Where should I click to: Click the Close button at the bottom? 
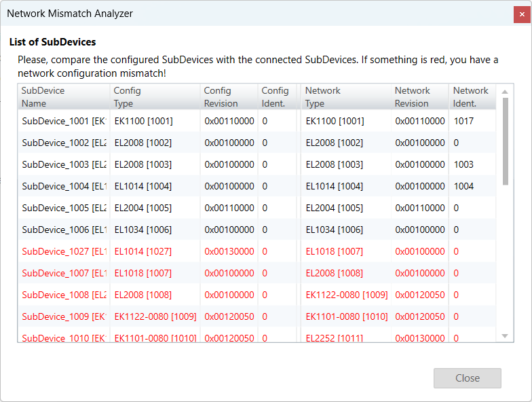pyautogui.click(x=467, y=378)
